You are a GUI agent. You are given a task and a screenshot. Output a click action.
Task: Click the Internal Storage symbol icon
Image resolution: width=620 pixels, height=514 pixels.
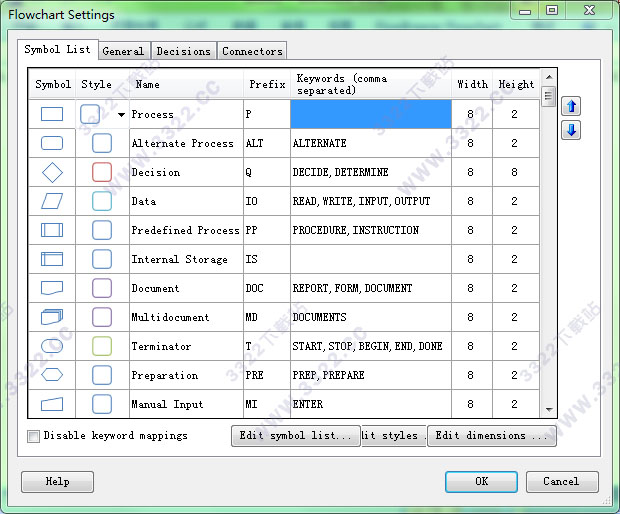52,259
